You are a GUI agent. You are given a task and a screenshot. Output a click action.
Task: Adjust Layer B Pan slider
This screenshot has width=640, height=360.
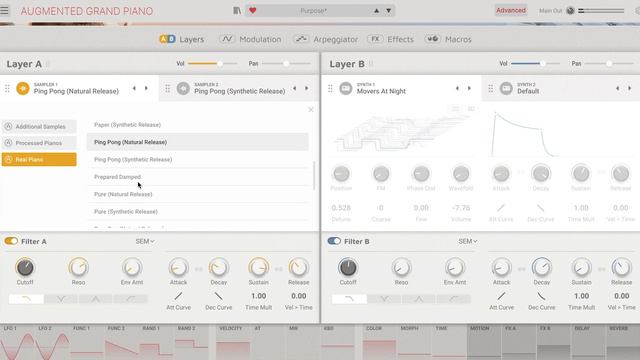tap(609, 64)
